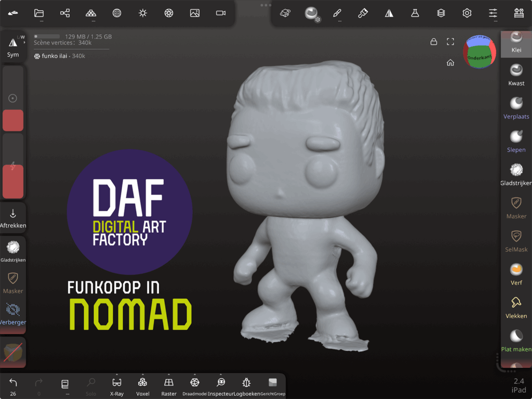532x399 pixels.
Task: Enter full screen with the corner brackets icon
Action: (x=450, y=42)
